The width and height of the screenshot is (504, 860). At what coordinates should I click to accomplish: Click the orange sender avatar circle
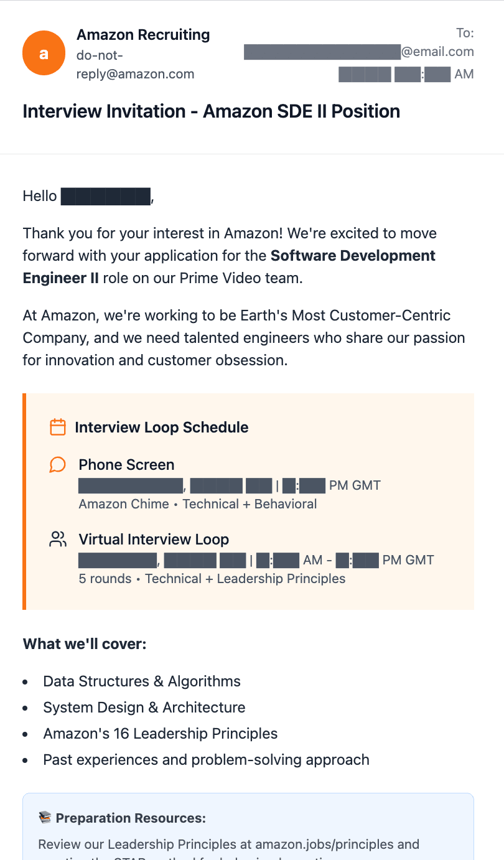[x=44, y=54]
